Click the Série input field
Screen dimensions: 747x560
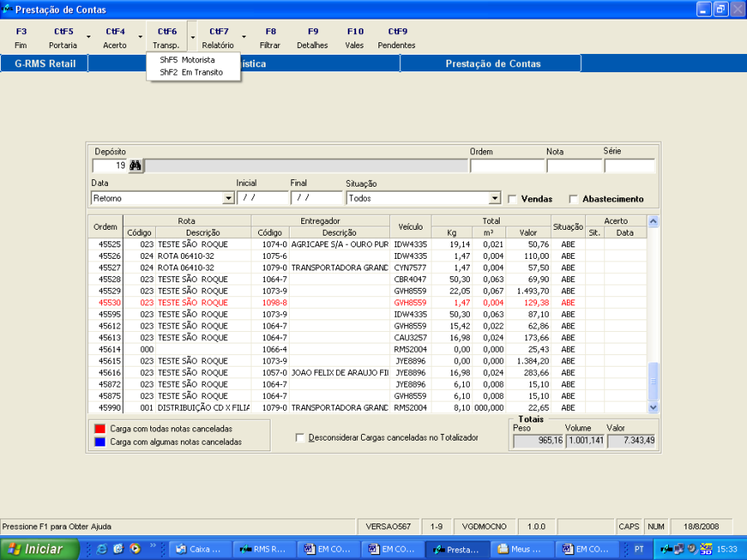(x=630, y=166)
